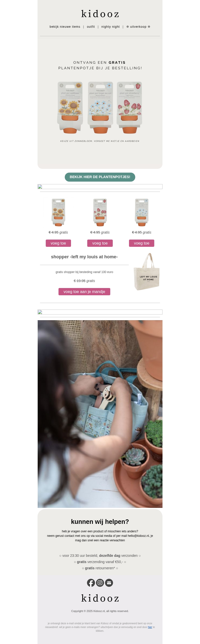Click 'BEKIJK HIER DE PLANTENPOTJES!' button
200x644 pixels.
(x=100, y=177)
